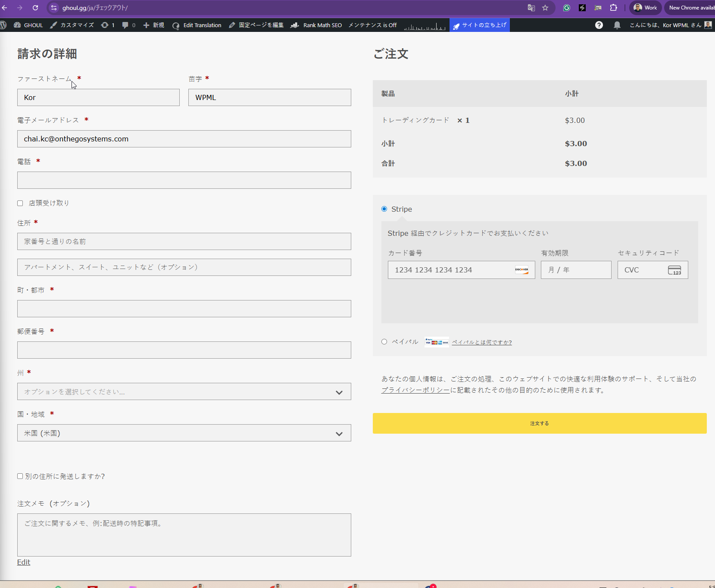Open the 国・地域 country dropdown

[x=184, y=433]
